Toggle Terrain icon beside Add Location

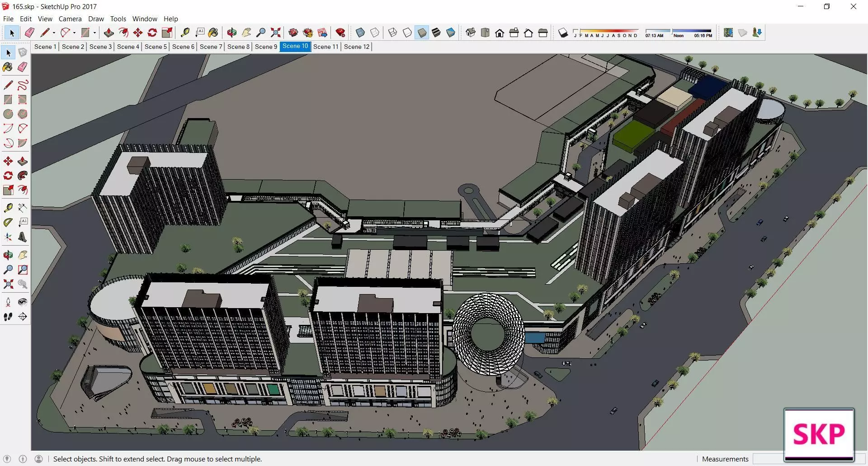tap(743, 33)
